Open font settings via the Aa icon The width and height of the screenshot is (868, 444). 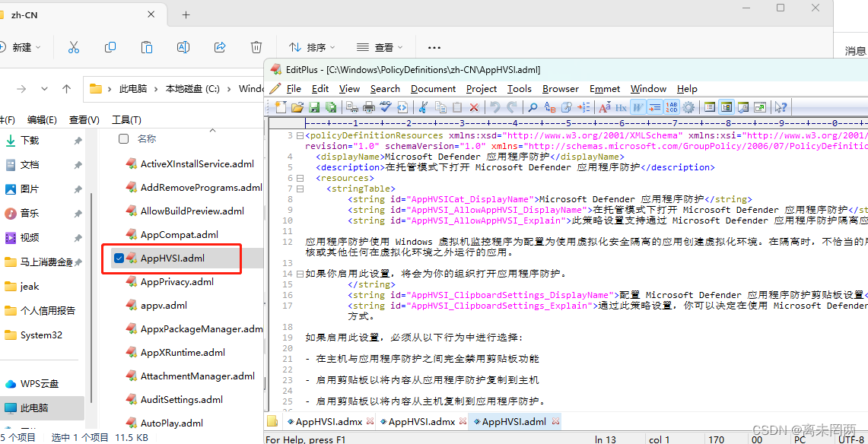[x=605, y=107]
